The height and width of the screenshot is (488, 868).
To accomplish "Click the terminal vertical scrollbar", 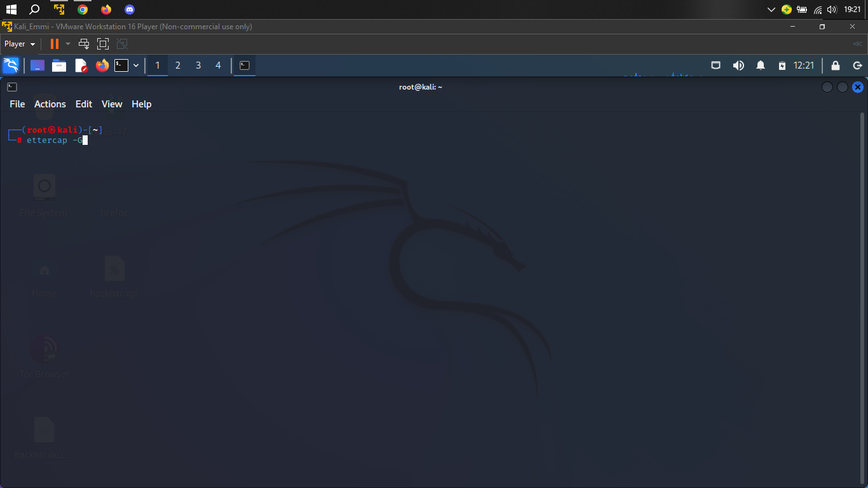I will (862, 299).
